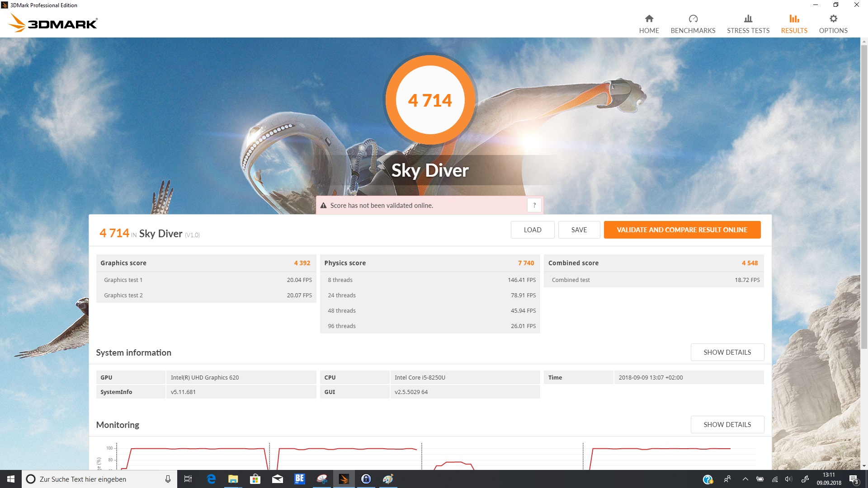Show details for Monitoring section
Screen dimensions: 868x488
[727, 424]
